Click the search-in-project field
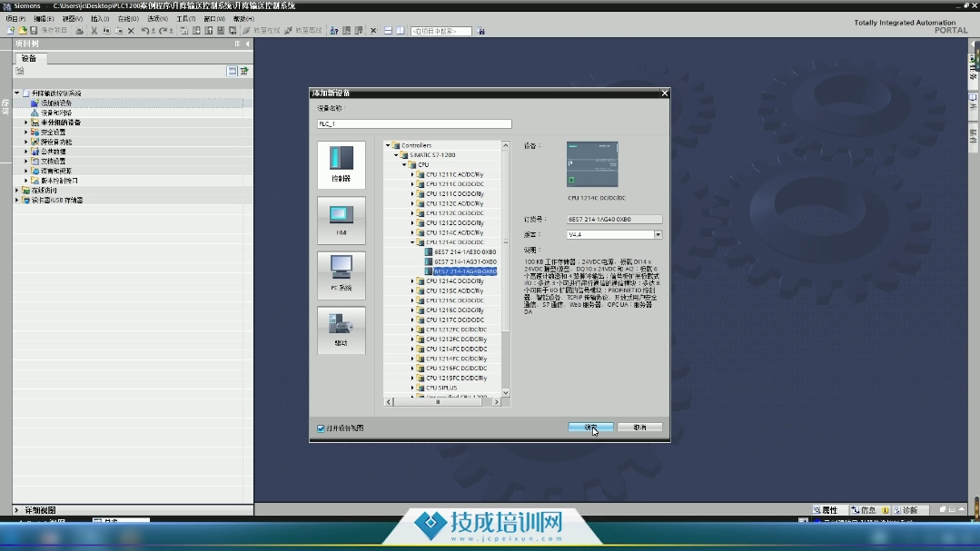Viewport: 980px width, 551px height. coord(441,31)
